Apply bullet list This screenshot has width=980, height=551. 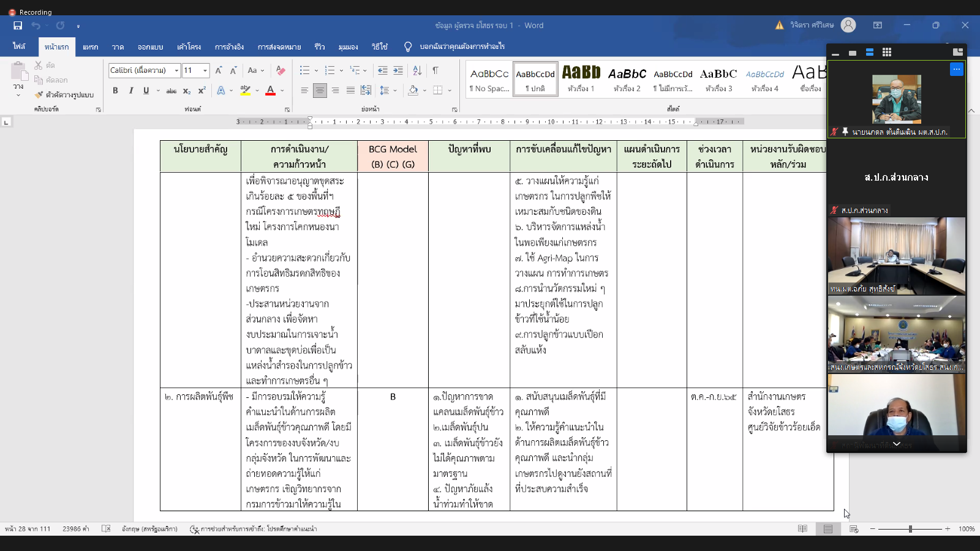[304, 70]
